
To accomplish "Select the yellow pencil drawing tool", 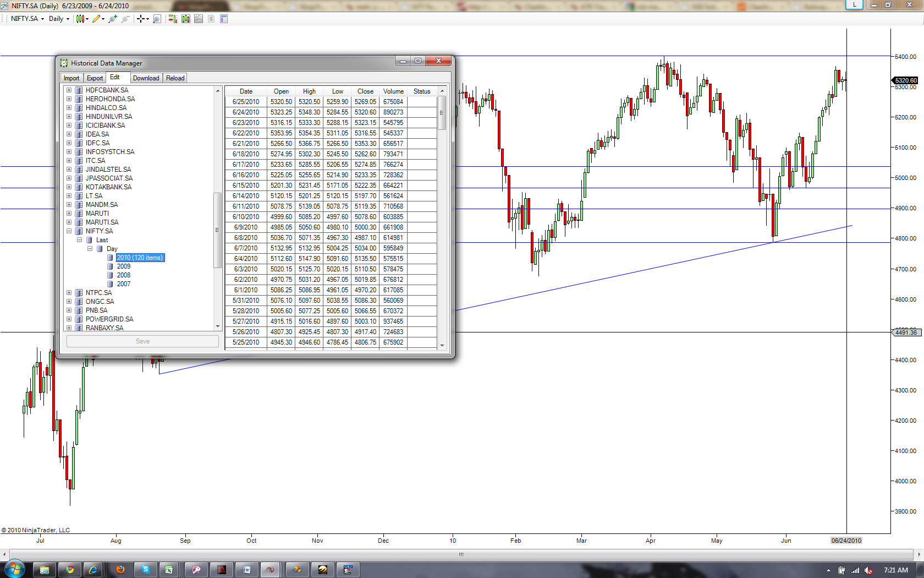I will tap(96, 19).
